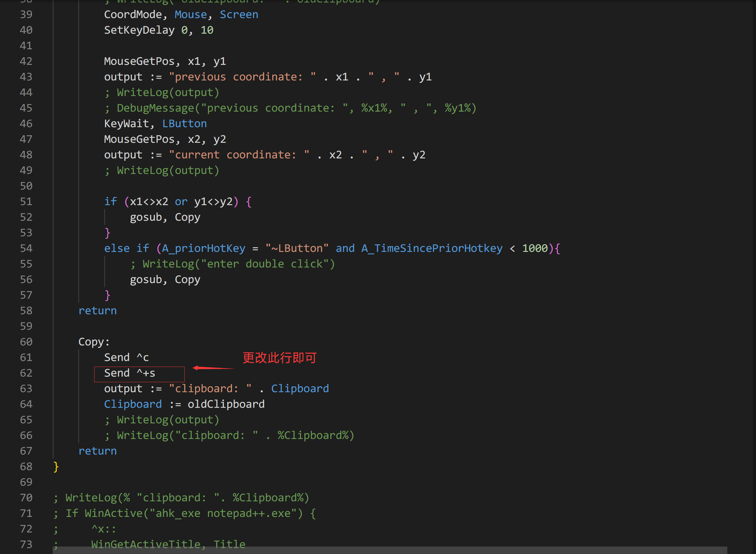Viewport: 756px width, 554px height.
Task: Click the "~LButton" string literal
Action: point(297,248)
